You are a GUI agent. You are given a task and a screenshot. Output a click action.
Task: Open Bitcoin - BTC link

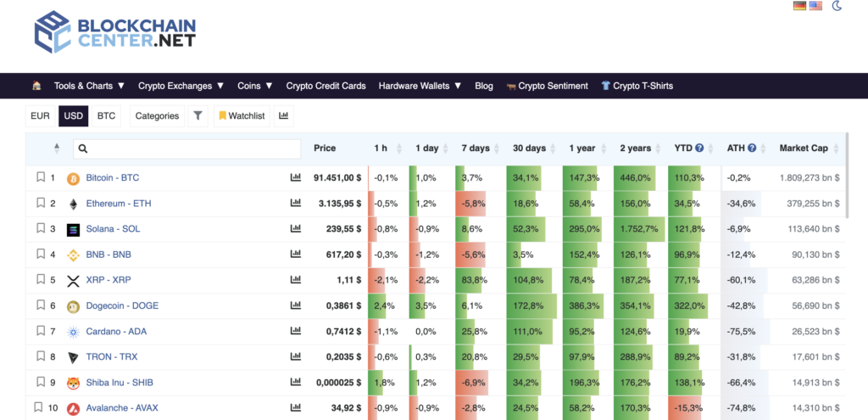point(113,178)
